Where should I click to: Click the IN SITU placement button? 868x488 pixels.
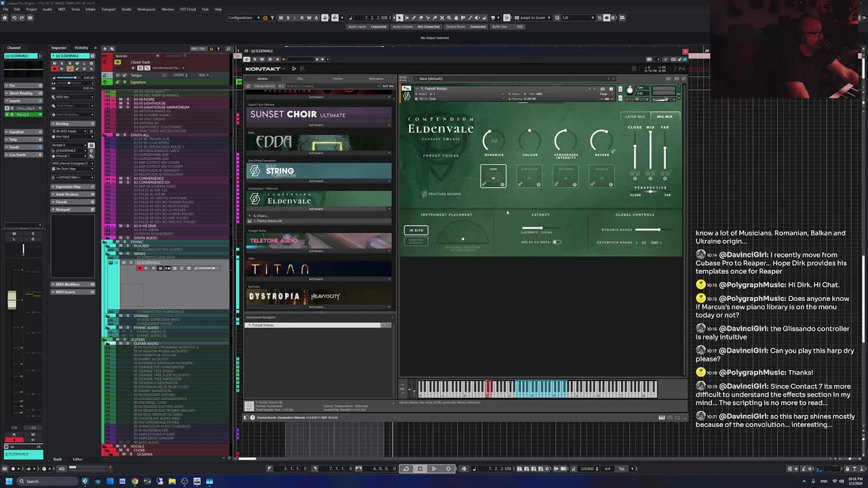pos(416,230)
